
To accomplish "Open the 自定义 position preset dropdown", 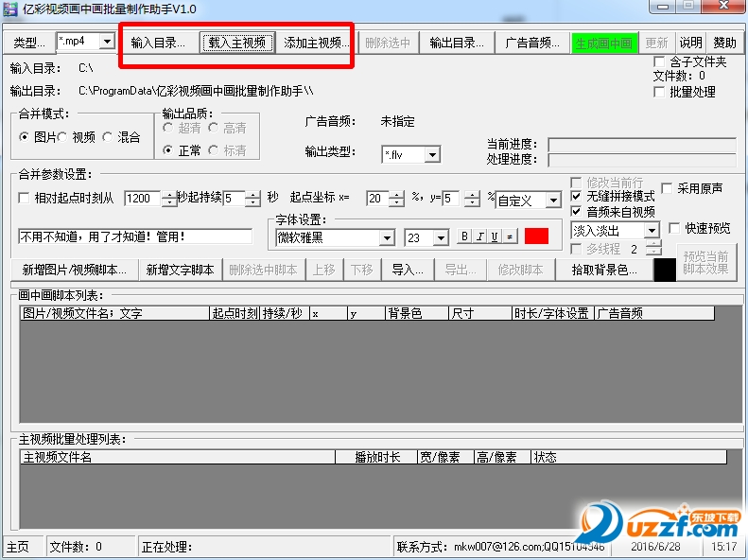I will [553, 201].
